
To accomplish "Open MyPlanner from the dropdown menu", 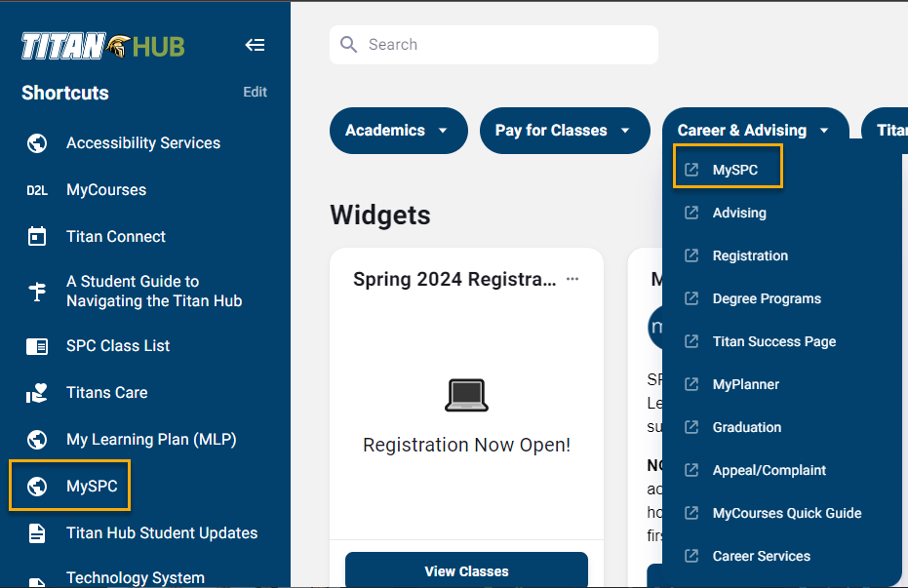I will coord(746,384).
